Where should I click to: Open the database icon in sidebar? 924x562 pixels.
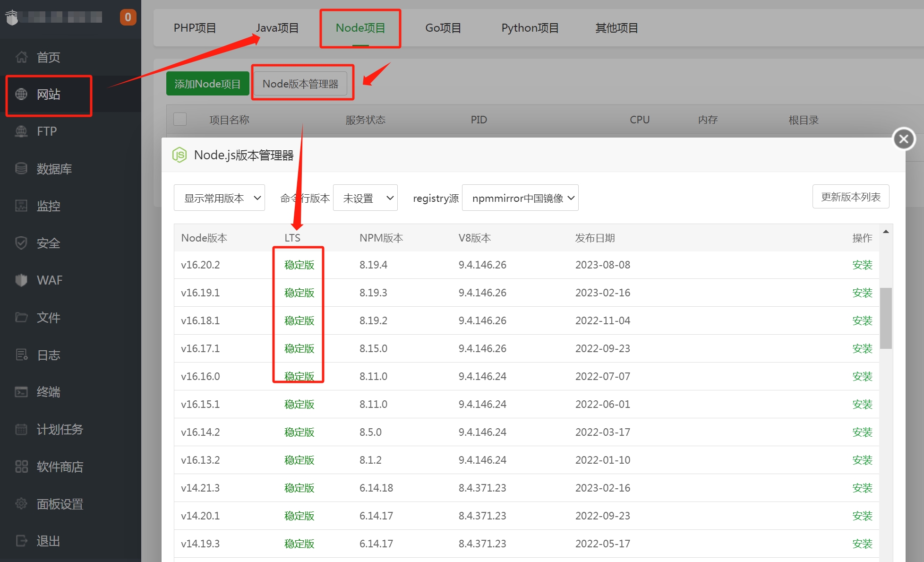pos(21,169)
